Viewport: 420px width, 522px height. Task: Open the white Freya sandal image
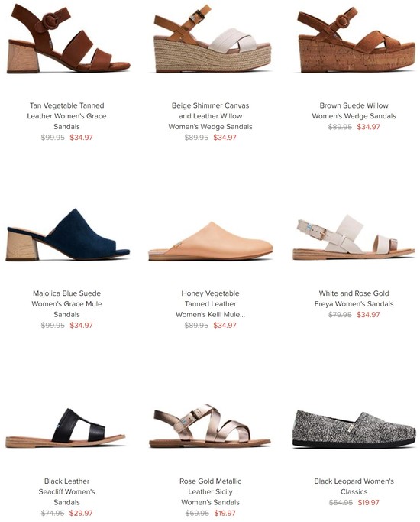354,237
